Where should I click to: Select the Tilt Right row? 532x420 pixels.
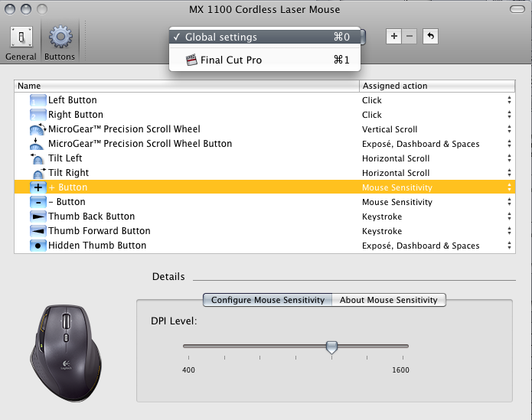coord(265,173)
